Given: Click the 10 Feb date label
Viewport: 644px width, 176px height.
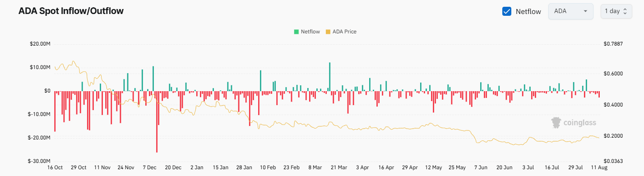Looking at the screenshot, I should click(x=268, y=167).
